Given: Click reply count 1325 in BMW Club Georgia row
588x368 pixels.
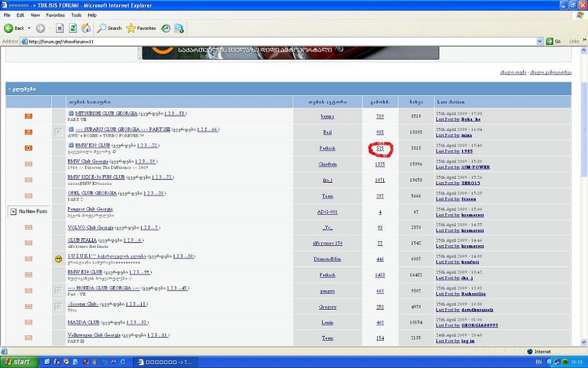Looking at the screenshot, I should click(x=380, y=164).
